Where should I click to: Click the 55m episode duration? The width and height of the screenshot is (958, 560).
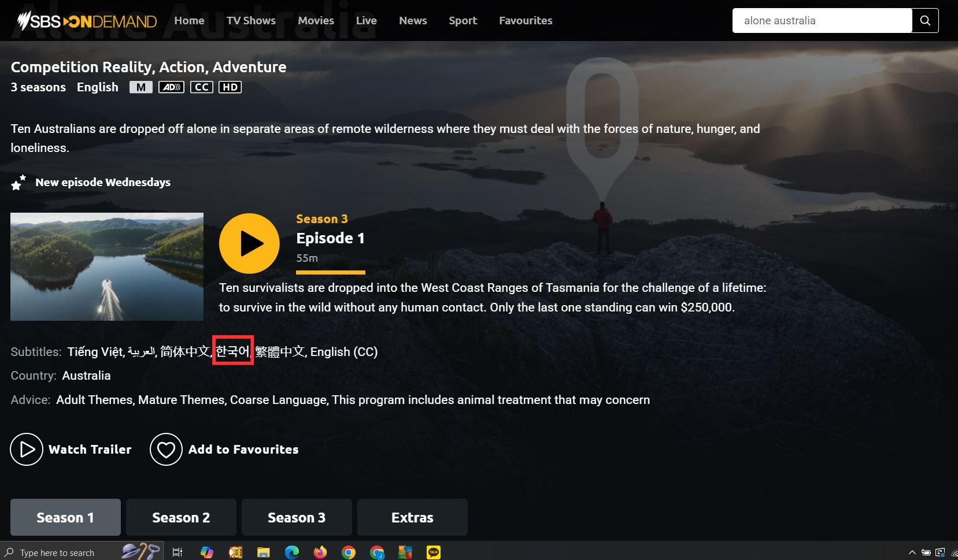tap(307, 258)
